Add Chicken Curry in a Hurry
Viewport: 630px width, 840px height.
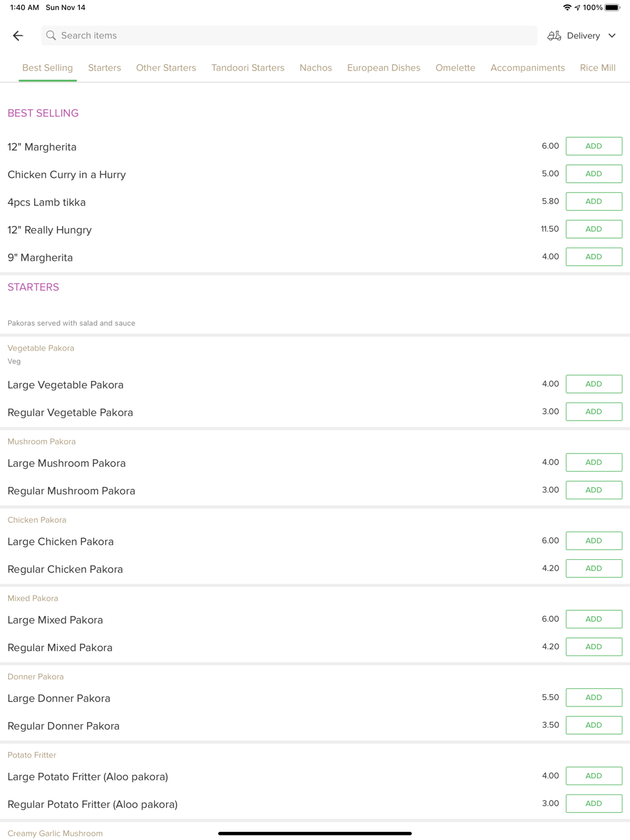[x=593, y=174]
